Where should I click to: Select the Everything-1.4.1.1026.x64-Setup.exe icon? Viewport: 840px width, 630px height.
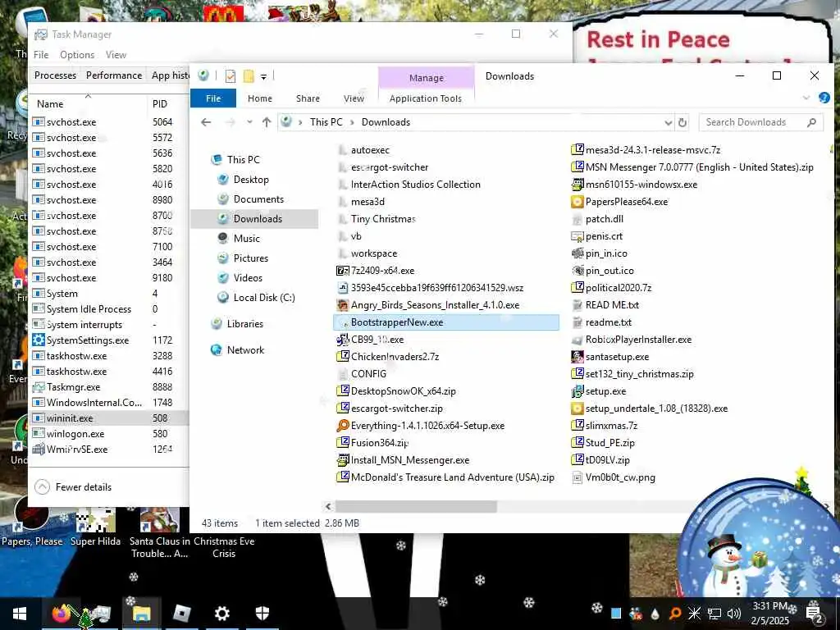tap(343, 426)
